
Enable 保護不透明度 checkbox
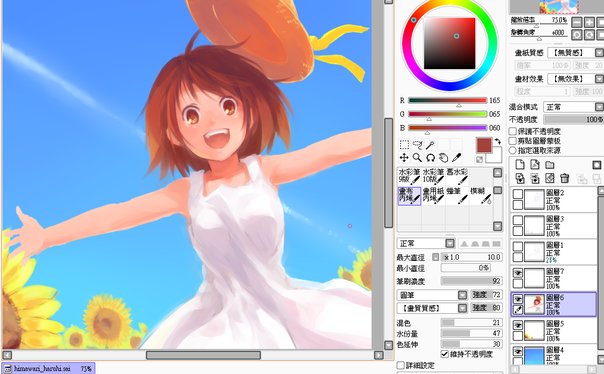(x=513, y=131)
